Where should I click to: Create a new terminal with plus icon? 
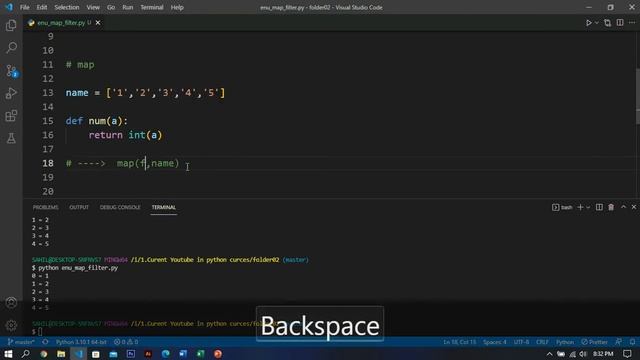[580, 207]
